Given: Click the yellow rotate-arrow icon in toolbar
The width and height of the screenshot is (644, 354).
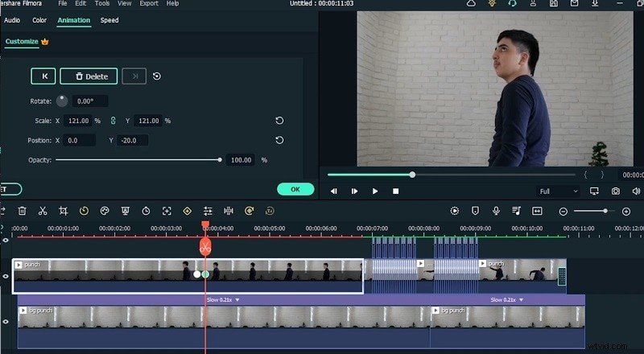Looking at the screenshot, I should click(249, 211).
